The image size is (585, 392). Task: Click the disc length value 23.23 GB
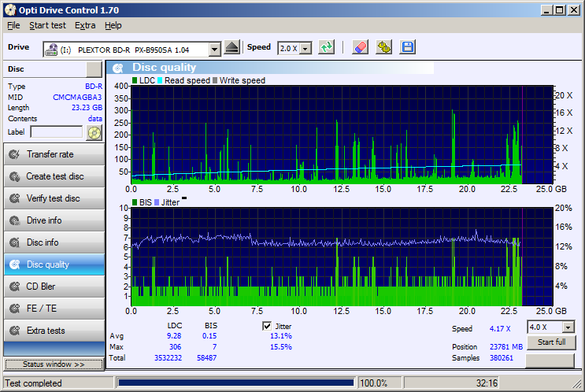(x=87, y=107)
